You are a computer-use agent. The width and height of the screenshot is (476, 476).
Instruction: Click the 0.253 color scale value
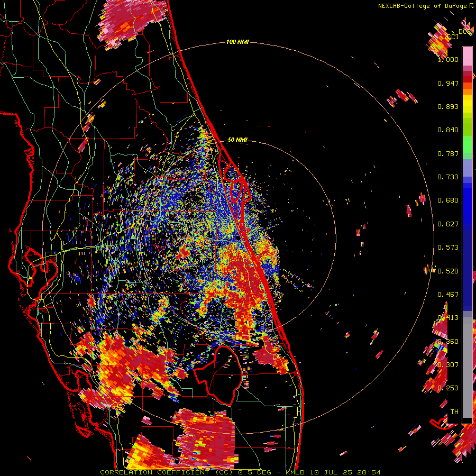click(x=448, y=388)
